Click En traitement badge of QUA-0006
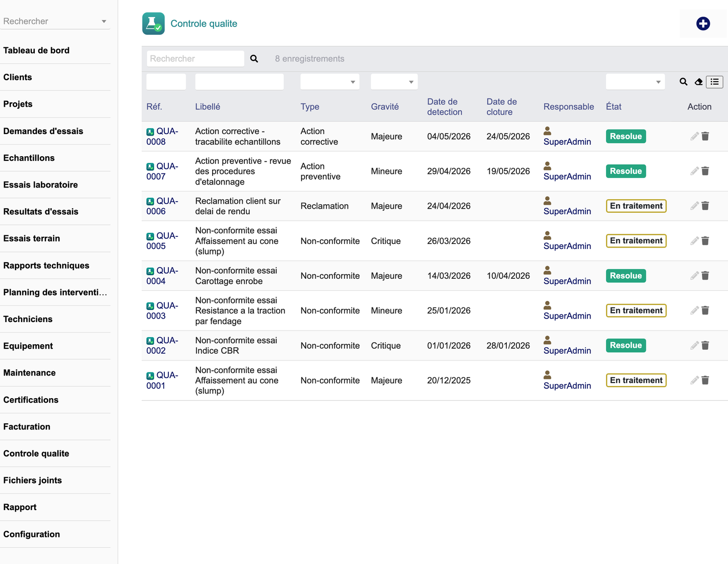Screen dimensions: 728x564 636,206
